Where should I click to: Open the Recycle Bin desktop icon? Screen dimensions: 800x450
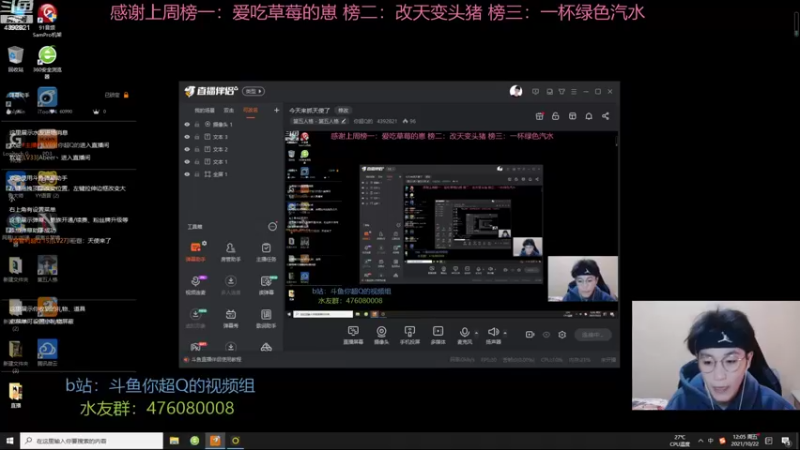(x=15, y=59)
